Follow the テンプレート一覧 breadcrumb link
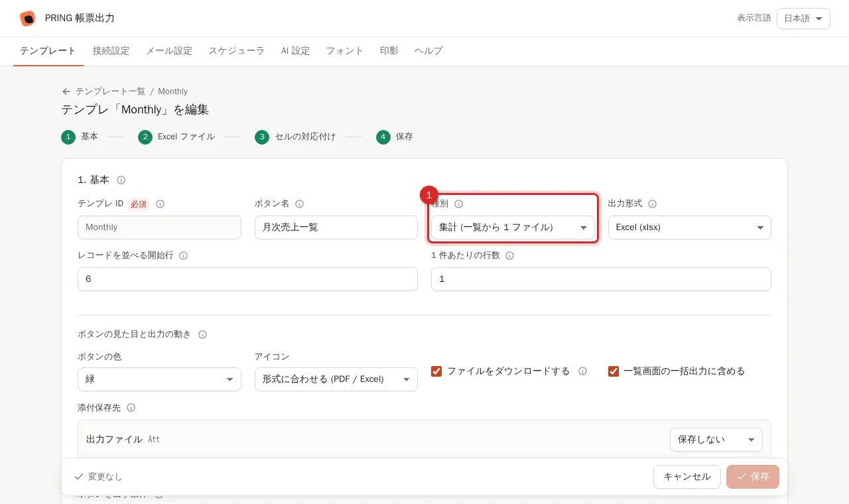Viewport: 849px width, 504px height. tap(110, 92)
